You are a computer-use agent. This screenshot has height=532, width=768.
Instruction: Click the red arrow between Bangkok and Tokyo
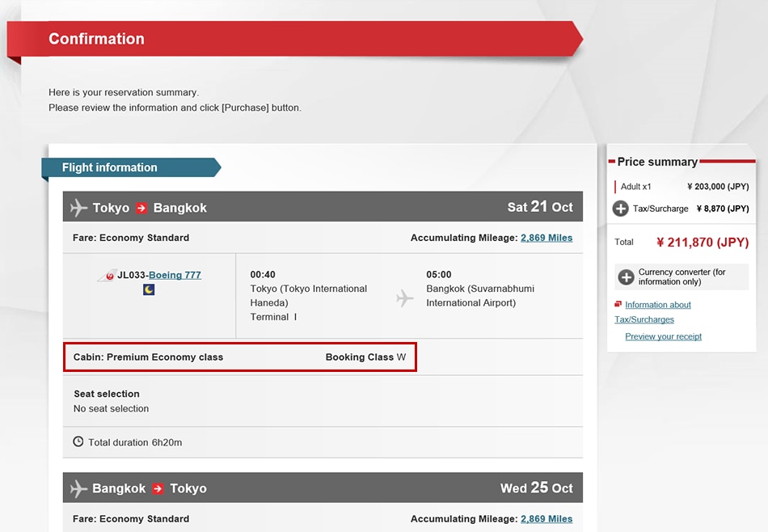(158, 488)
